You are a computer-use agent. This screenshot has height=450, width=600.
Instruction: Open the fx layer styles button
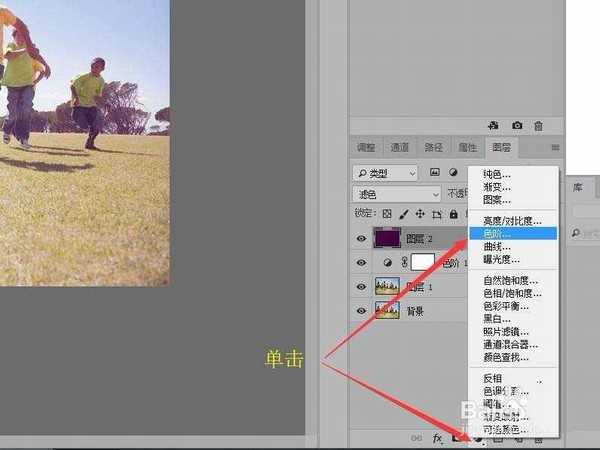pyautogui.click(x=437, y=438)
